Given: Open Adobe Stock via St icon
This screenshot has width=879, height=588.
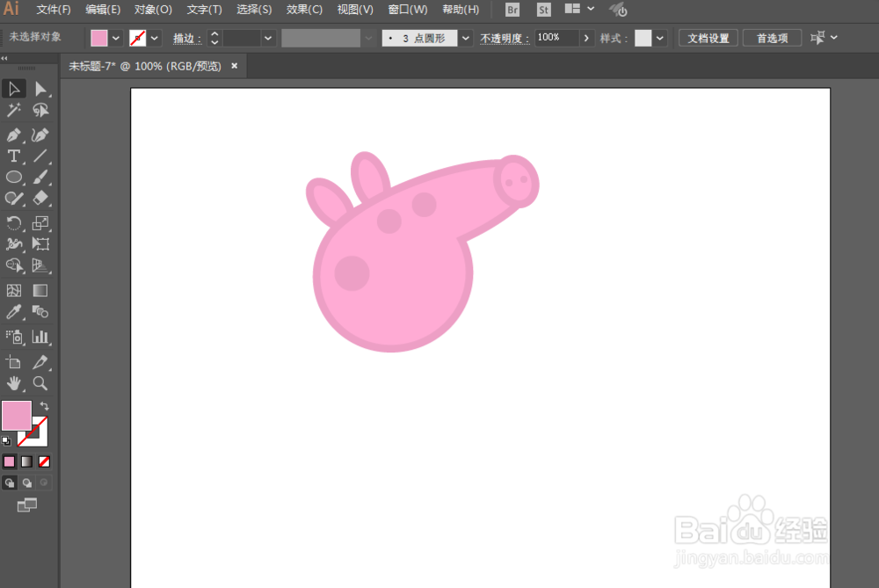Looking at the screenshot, I should pyautogui.click(x=543, y=10).
